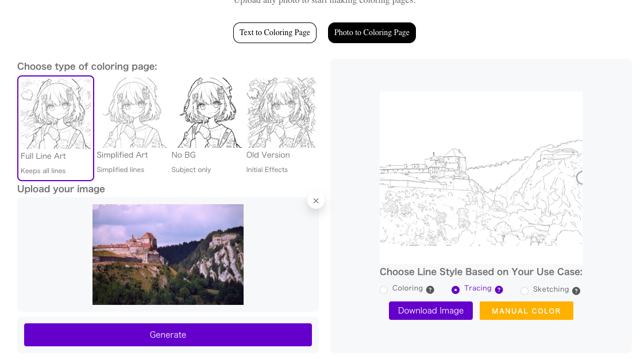Select the Full Line Art style preview
The width and height of the screenshot is (644, 363).
[56, 113]
